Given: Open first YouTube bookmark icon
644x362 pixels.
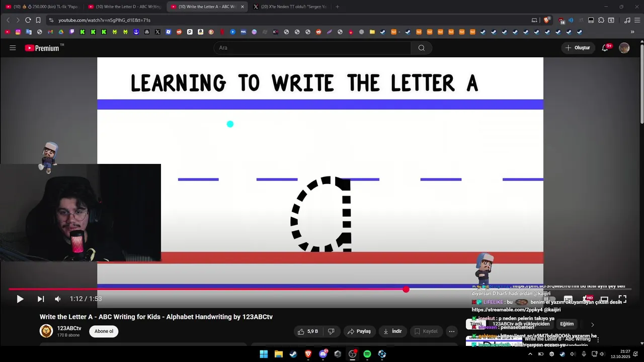Looking at the screenshot, I should [7, 32].
